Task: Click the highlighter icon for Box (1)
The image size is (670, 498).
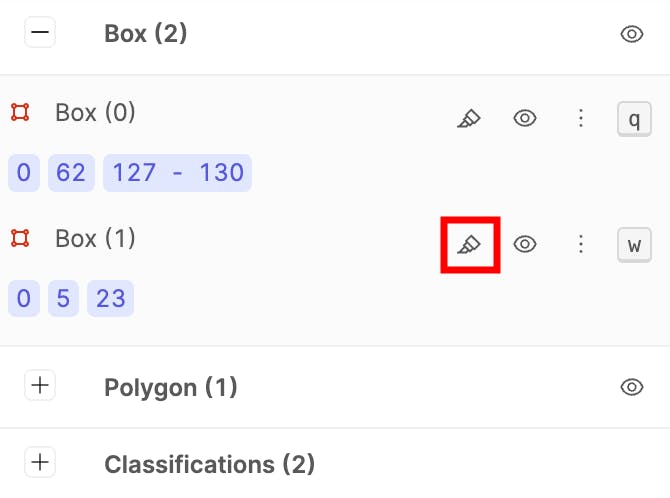Action: pos(469,245)
